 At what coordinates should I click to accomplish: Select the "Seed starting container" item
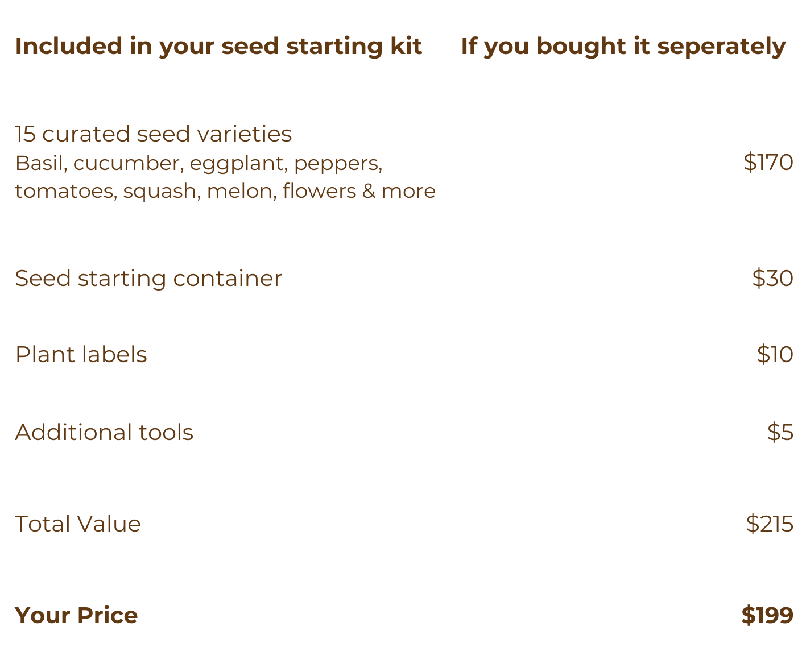(x=148, y=279)
